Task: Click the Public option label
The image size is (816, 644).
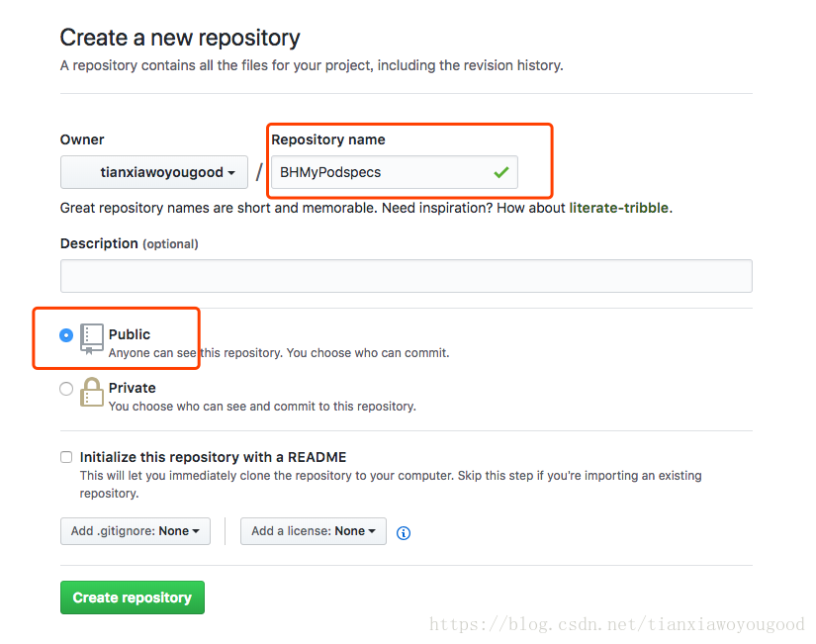Action: [129, 334]
